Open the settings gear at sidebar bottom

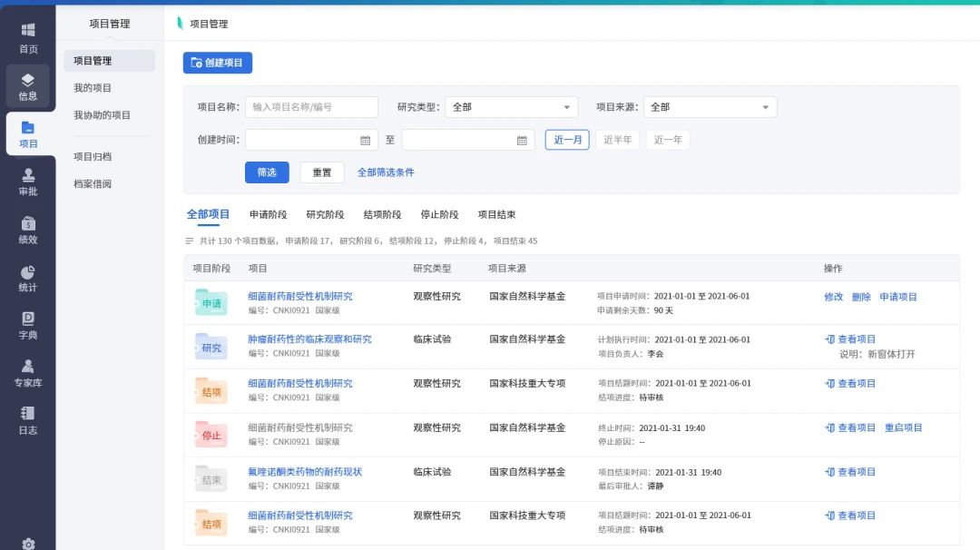click(28, 543)
